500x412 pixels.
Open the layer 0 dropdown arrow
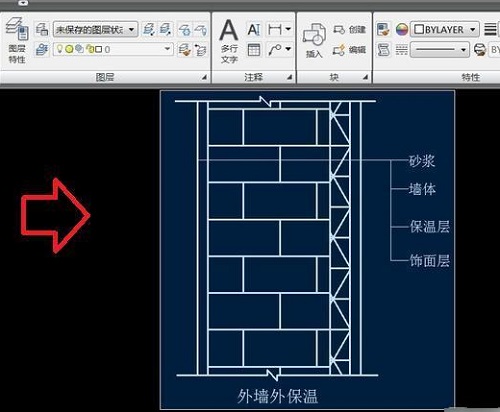pos(167,49)
